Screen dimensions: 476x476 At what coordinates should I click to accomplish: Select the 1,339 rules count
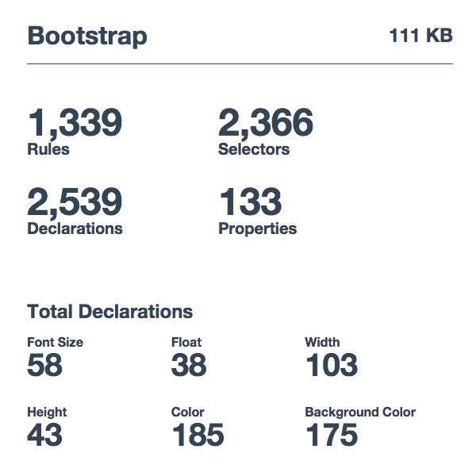click(x=75, y=124)
